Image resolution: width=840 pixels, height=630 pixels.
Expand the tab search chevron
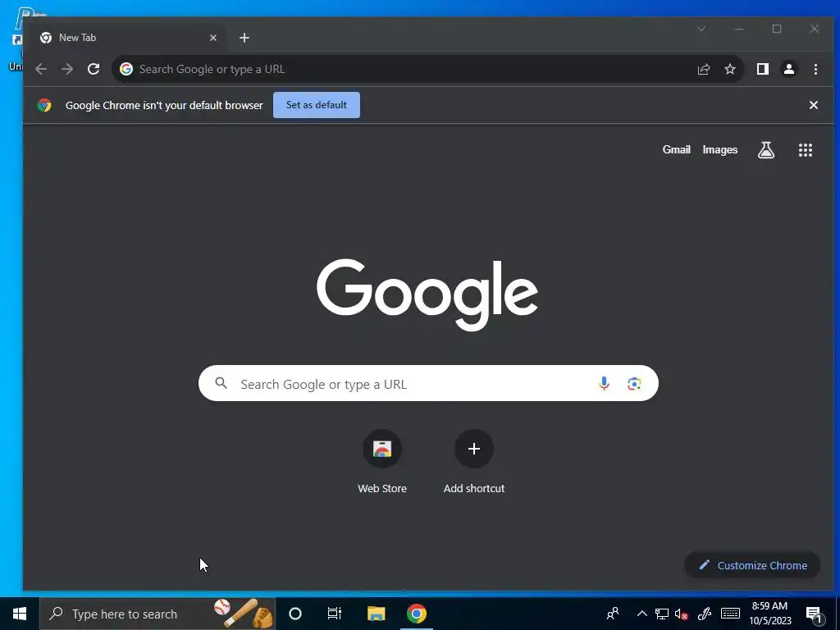coord(701,29)
